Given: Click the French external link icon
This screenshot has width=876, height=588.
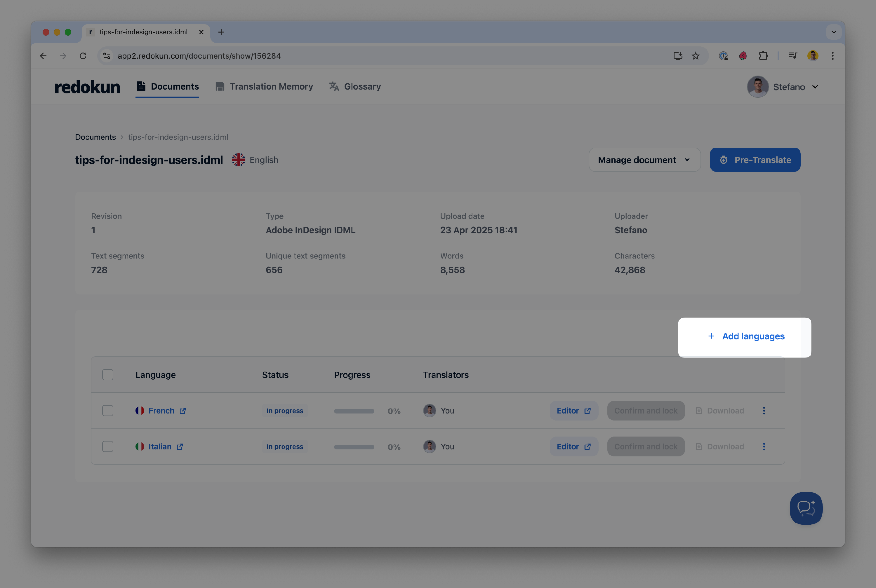Looking at the screenshot, I should coord(183,411).
